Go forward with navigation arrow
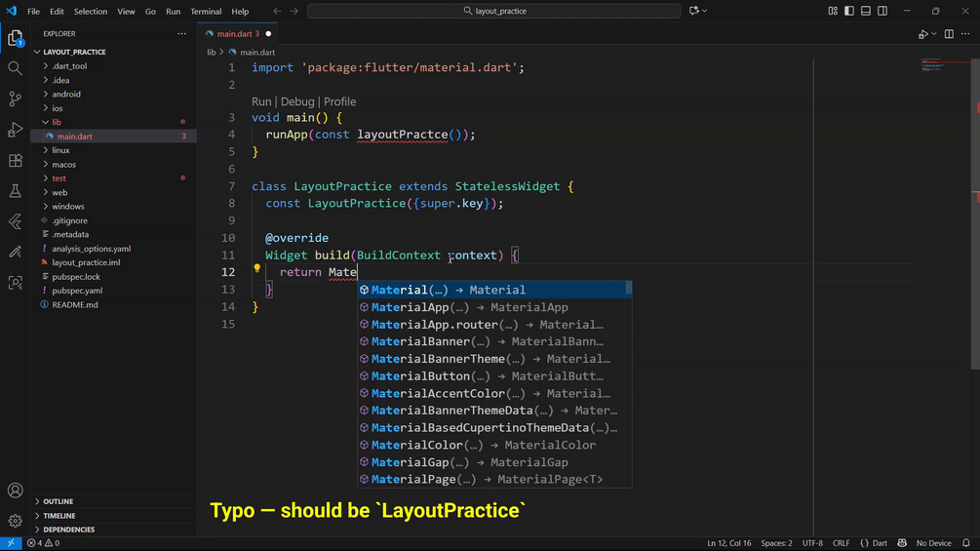The width and height of the screenshot is (980, 551). click(294, 12)
